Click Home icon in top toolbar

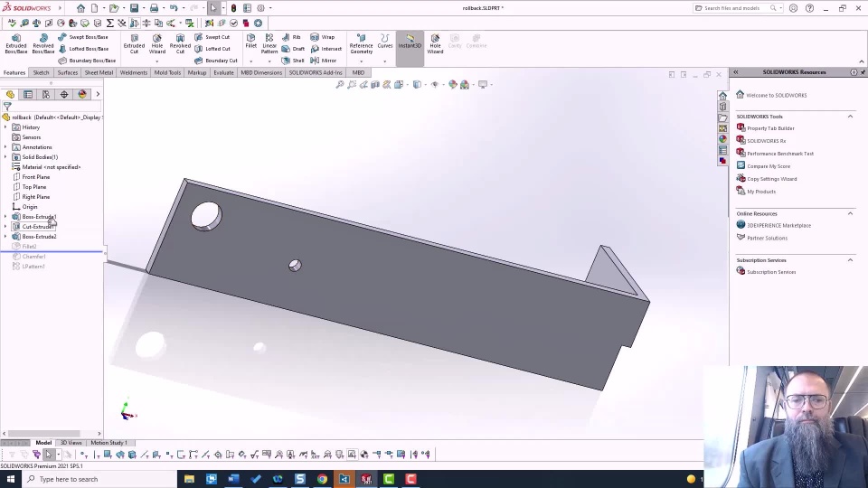(80, 8)
